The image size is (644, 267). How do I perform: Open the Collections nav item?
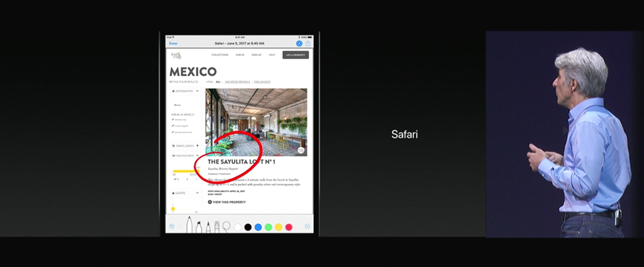coord(219,55)
